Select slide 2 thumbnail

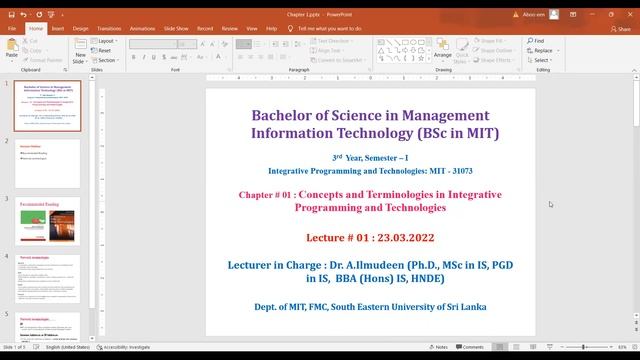tap(47, 163)
